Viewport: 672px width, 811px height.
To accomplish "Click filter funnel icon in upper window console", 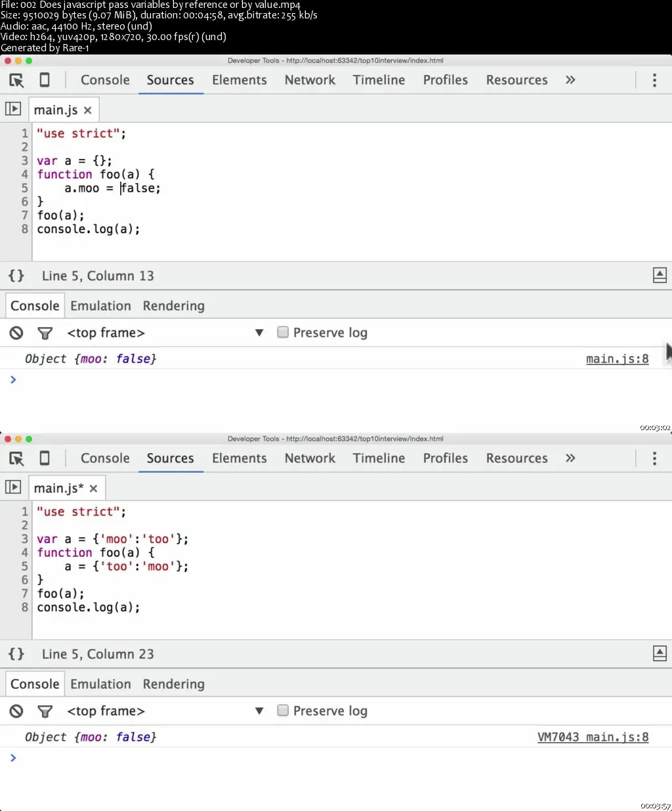I will coord(45,334).
